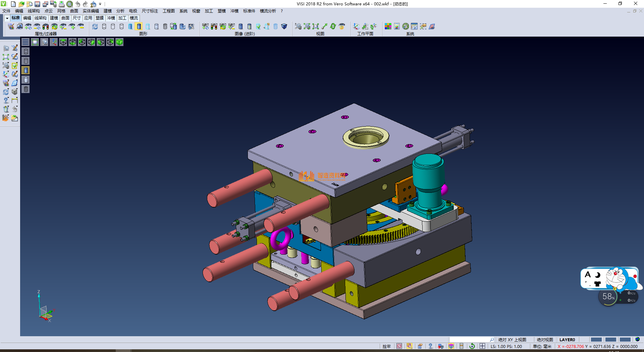Open the toolbar tab dropdown left of 标准
644x352 pixels.
tap(7, 18)
